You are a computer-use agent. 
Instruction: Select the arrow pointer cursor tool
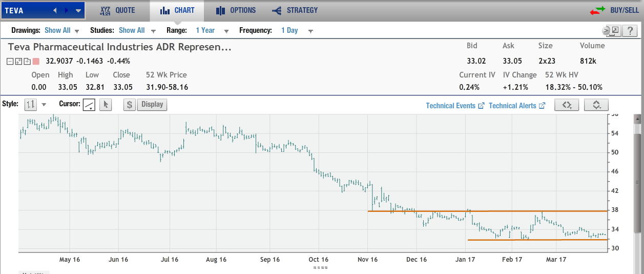click(105, 105)
